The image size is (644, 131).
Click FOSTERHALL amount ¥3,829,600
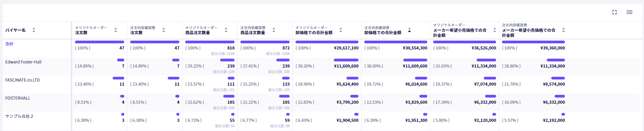pyautogui.click(x=416, y=102)
